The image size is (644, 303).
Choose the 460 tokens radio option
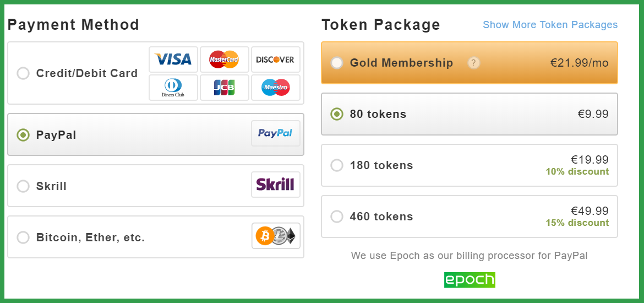pyautogui.click(x=337, y=217)
